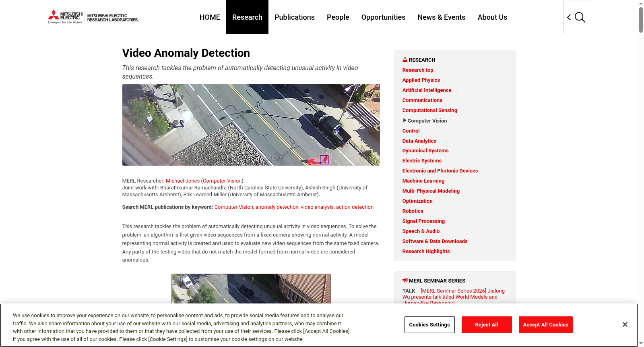Image resolution: width=644 pixels, height=347 pixels.
Task: Open Opportunities in the navigation
Action: [383, 17]
